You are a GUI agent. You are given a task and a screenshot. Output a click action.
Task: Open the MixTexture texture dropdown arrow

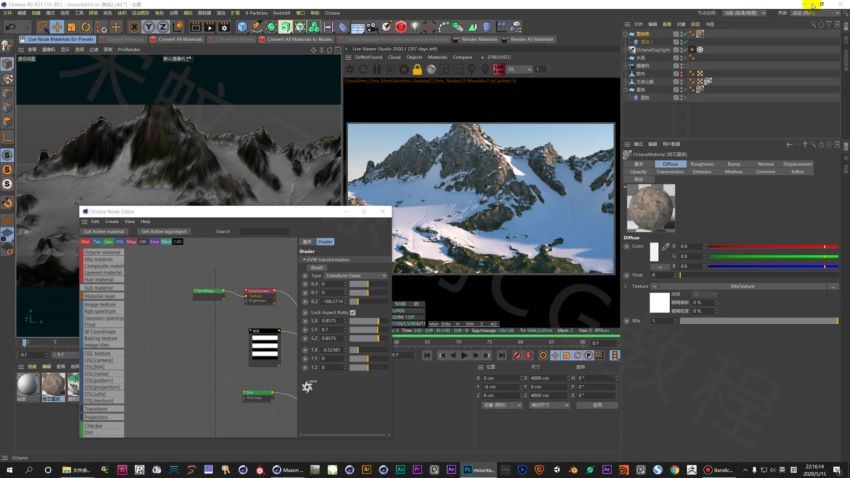654,286
